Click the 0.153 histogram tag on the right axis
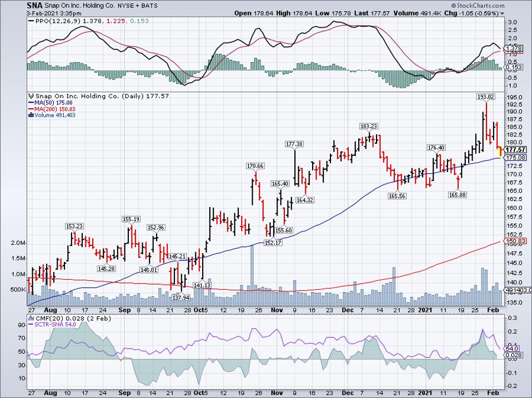 (x=514, y=68)
